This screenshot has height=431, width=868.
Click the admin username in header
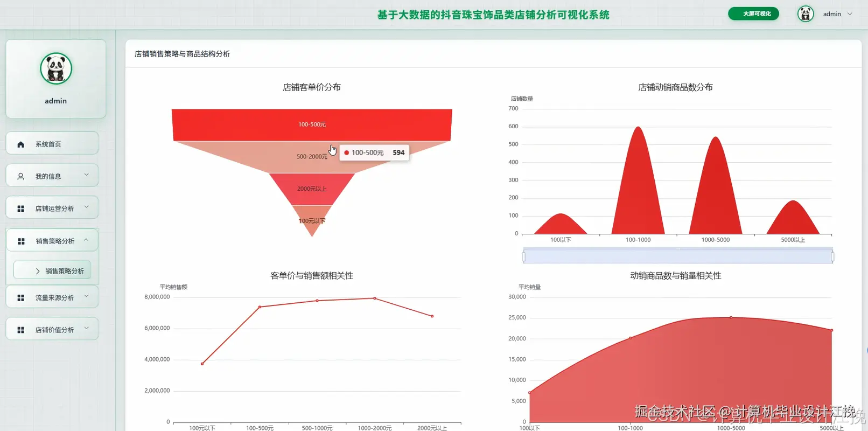832,14
